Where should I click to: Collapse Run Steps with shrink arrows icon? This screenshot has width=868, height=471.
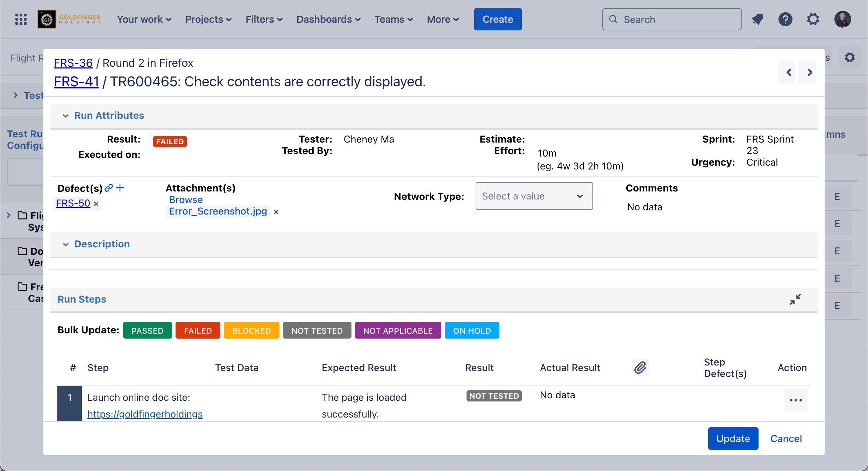795,299
